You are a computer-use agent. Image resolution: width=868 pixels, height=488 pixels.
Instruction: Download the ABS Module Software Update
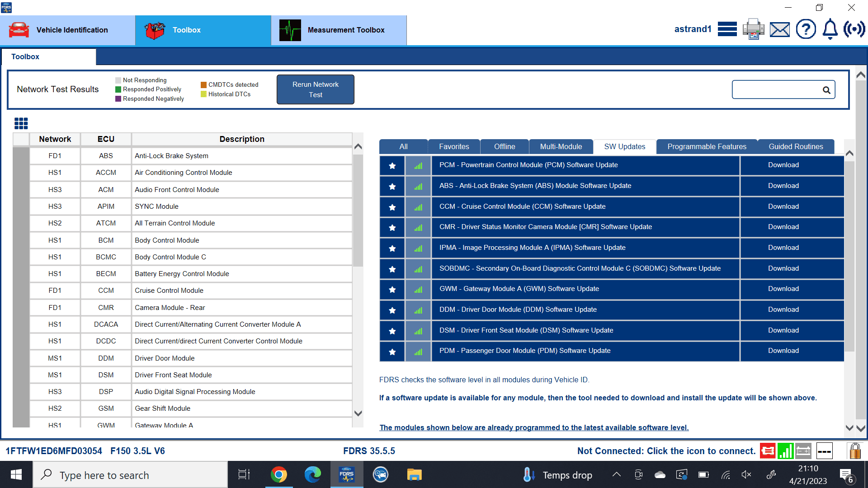pyautogui.click(x=783, y=186)
